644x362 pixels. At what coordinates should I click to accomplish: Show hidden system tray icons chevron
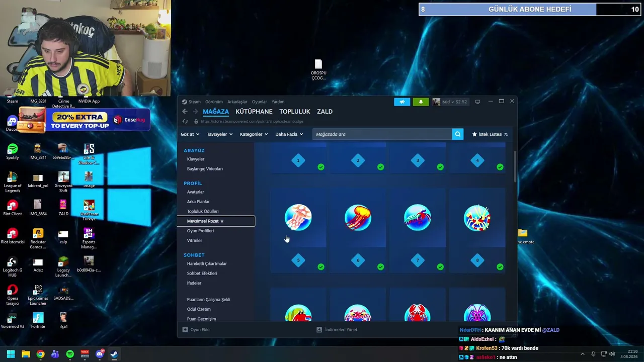pos(583,354)
